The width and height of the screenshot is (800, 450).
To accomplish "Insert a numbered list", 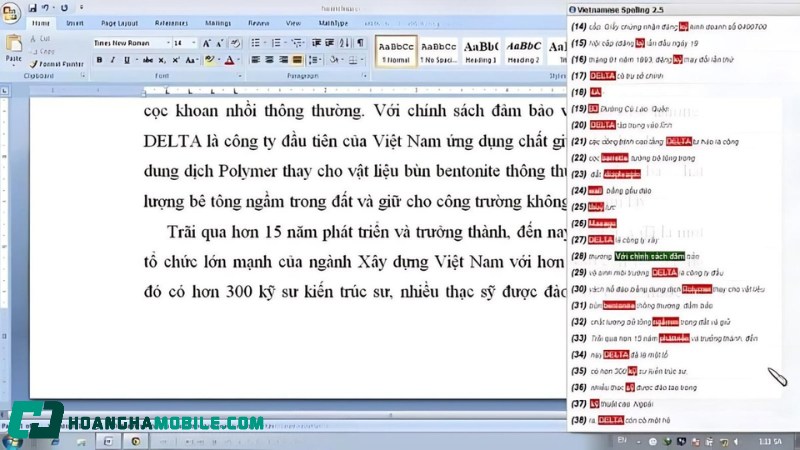I will 276,43.
